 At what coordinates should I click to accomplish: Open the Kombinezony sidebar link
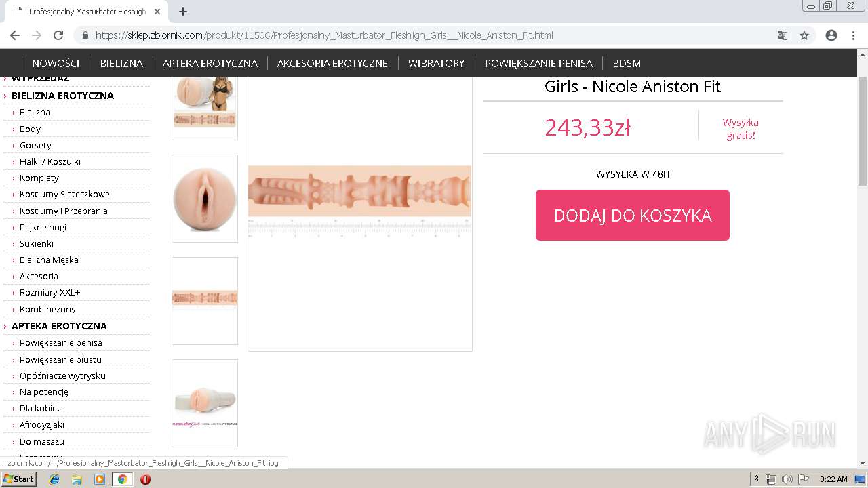(x=47, y=309)
